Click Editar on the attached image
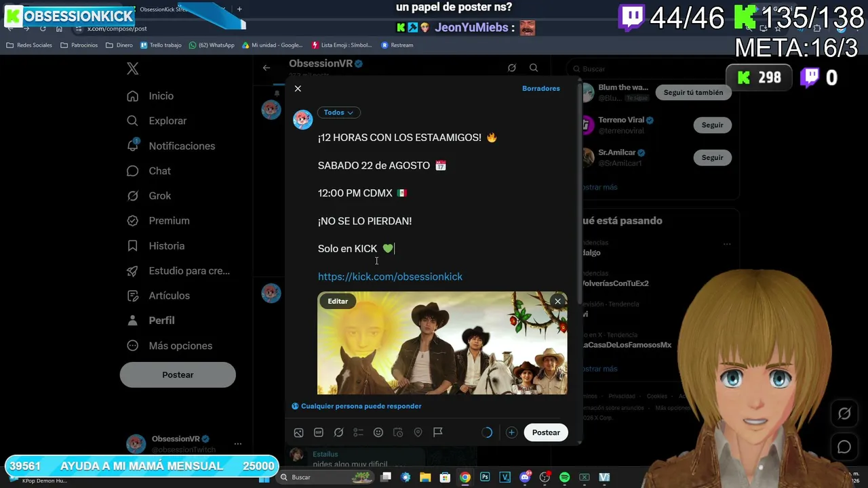This screenshot has height=488, width=868. coord(338,301)
